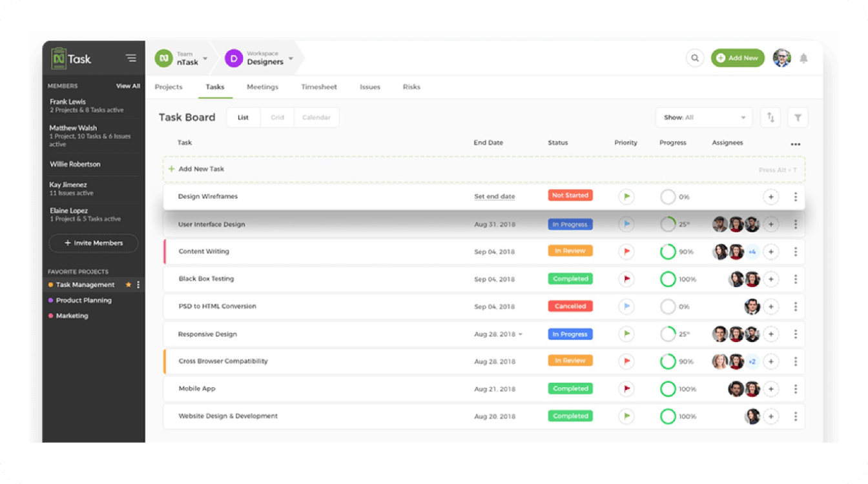Screen dimensions: 868x484
Task: Switch task board to Calendar view
Action: (316, 117)
